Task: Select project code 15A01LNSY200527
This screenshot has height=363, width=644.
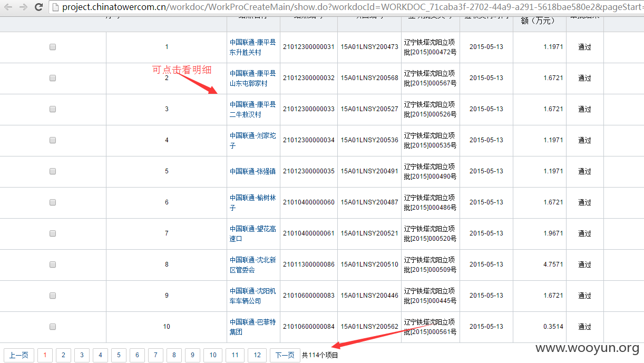Action: (369, 109)
